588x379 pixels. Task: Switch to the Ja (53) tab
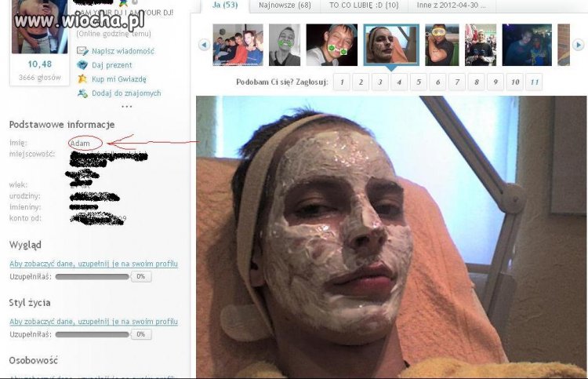[x=225, y=5]
